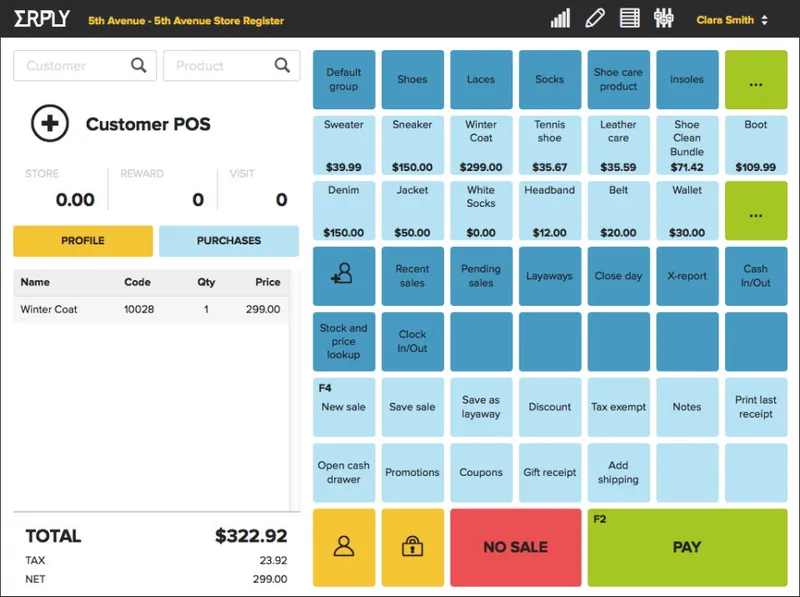Screen dimensions: 800x597
Task: Open the Shoes product group
Action: 412,80
